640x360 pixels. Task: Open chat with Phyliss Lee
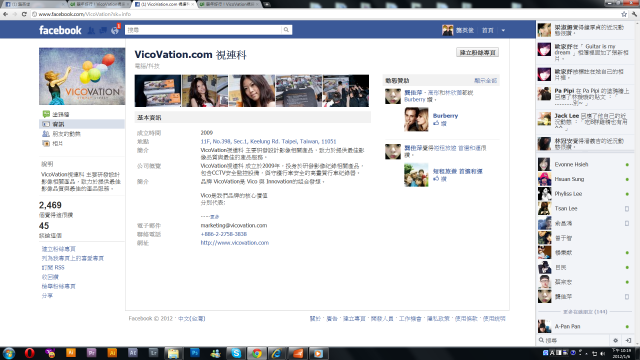pos(584,194)
